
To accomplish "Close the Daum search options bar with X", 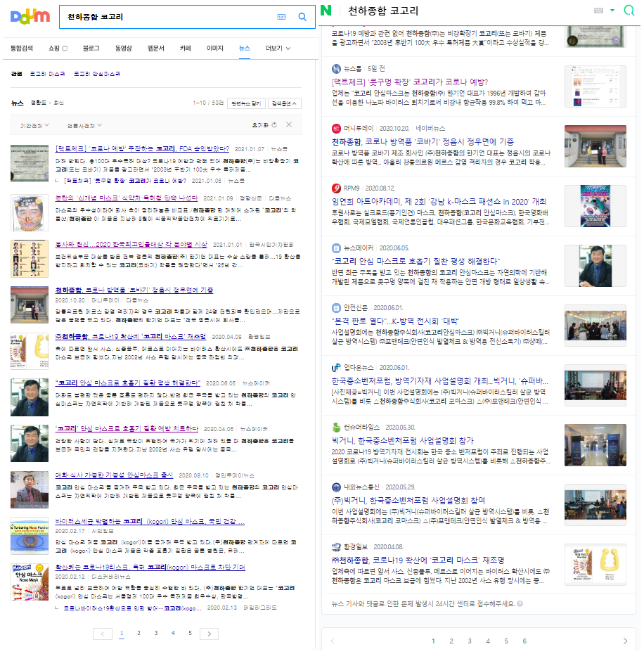I will click(x=289, y=124).
